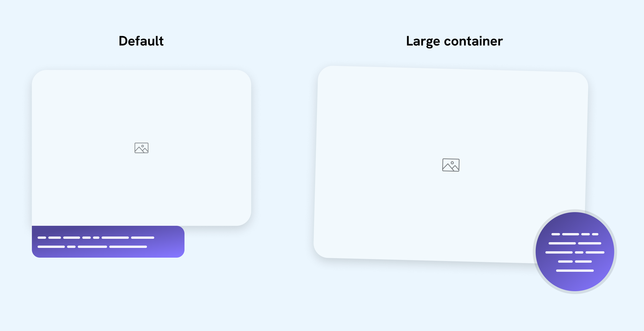Viewport: 644px width, 331px height.
Task: Click the second white text line in rectangular caption
Action: [92, 247]
